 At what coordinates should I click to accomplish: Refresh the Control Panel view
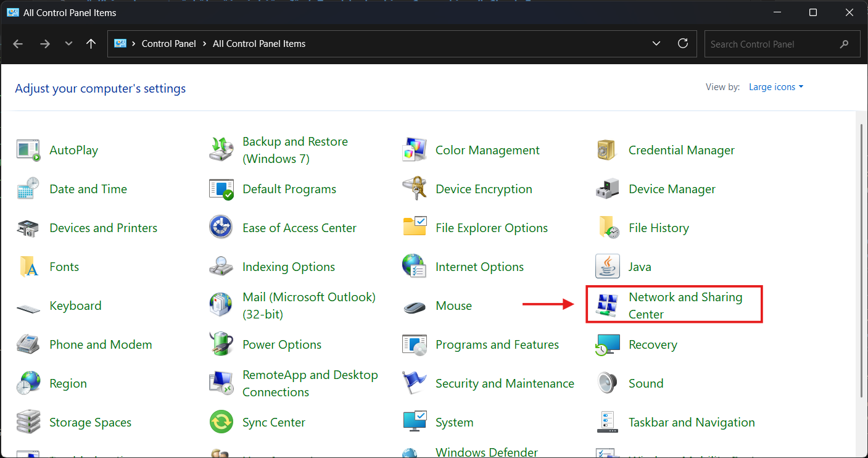pos(682,43)
